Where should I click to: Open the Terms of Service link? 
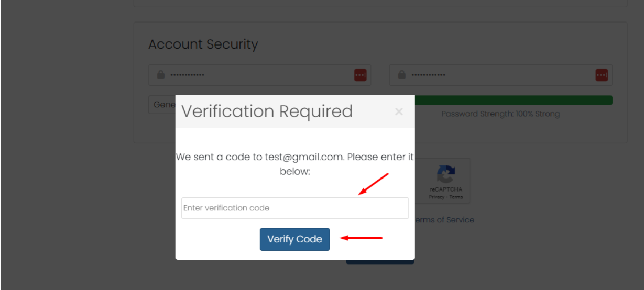[x=444, y=220]
